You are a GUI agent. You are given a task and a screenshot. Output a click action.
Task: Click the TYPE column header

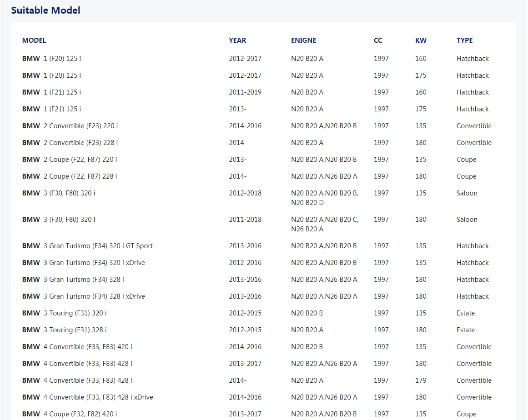464,40
